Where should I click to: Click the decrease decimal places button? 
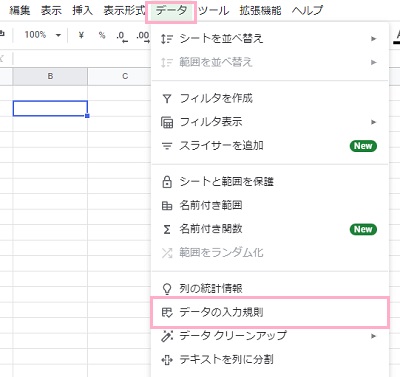coord(122,36)
